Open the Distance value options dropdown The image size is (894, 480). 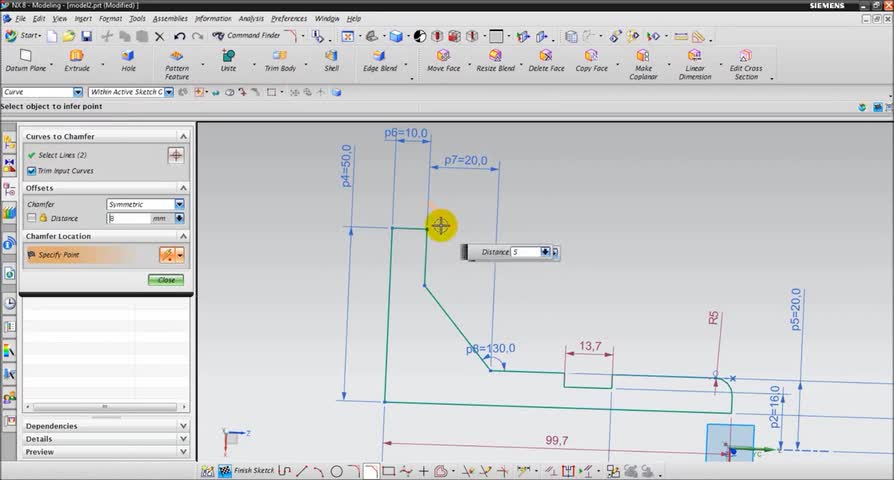tap(180, 218)
